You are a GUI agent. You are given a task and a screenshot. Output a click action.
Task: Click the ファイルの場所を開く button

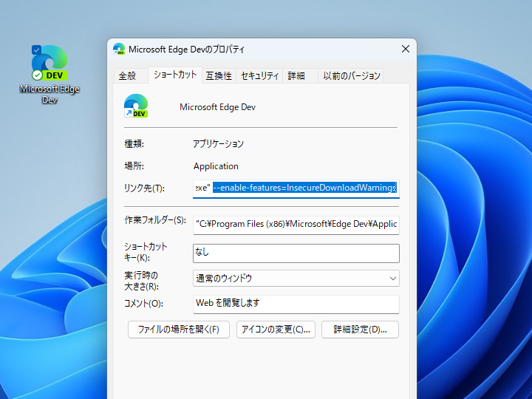point(179,330)
